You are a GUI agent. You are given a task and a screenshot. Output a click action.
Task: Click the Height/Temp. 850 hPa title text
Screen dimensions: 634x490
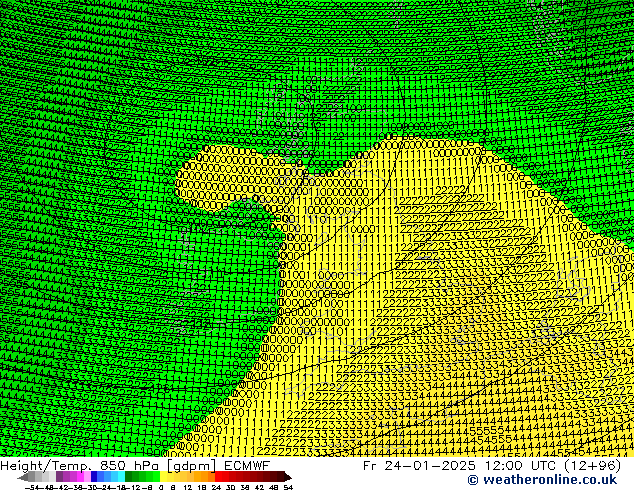coord(79,466)
